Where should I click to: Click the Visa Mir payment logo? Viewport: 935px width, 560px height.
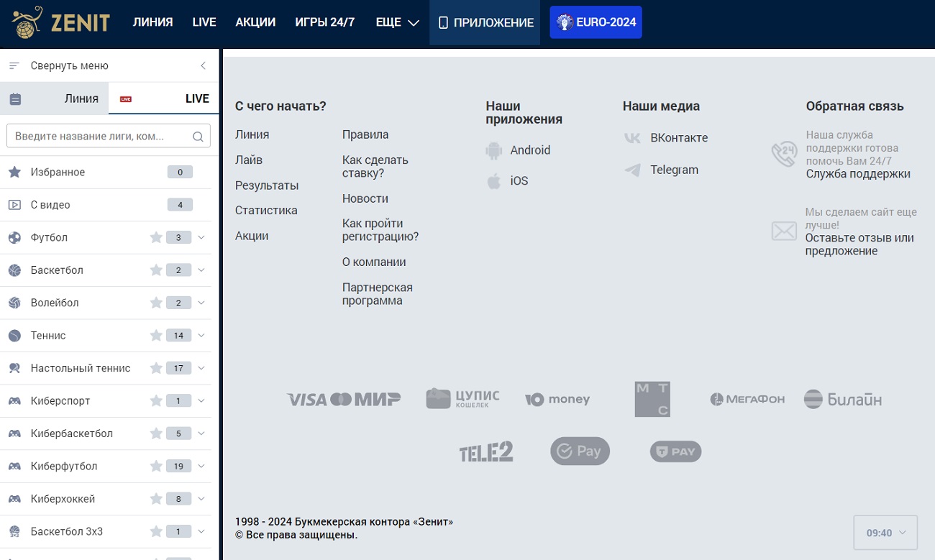click(344, 399)
